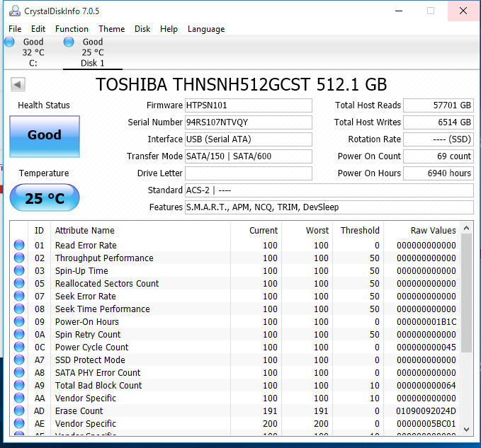The width and height of the screenshot is (481, 448).
Task: Click the C: drive status orb
Action: 9,42
